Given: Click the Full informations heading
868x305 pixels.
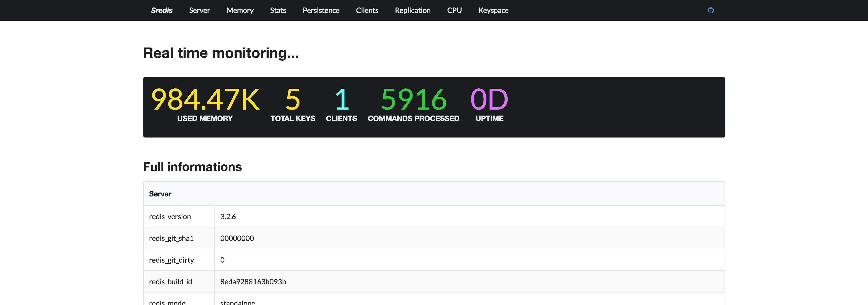Looking at the screenshot, I should point(192,167).
